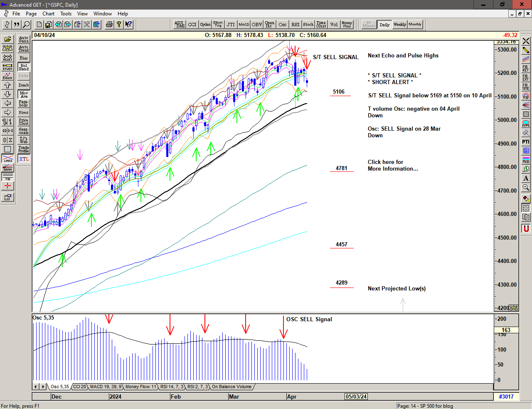Viewport: 532px width, 409px height.
Task: Select the MOB make-or-break tool
Action: (526, 160)
